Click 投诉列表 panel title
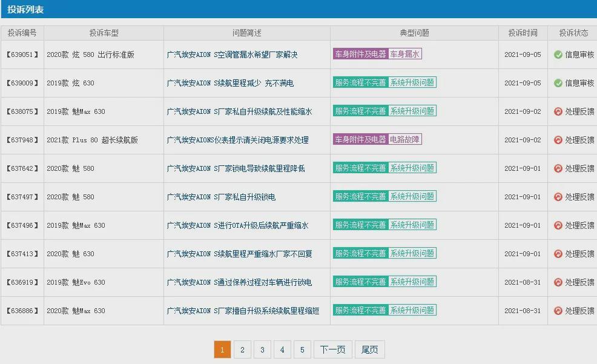Viewport: 597px width, 364px height. point(25,10)
